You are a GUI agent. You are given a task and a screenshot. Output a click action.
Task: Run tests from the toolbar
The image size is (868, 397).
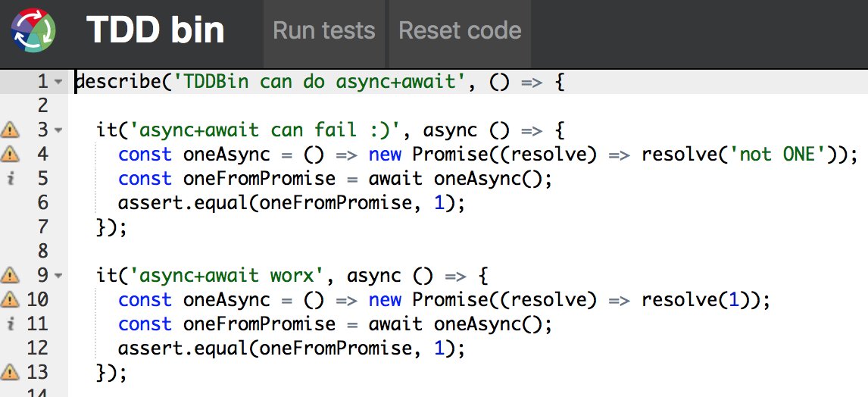[x=324, y=30]
